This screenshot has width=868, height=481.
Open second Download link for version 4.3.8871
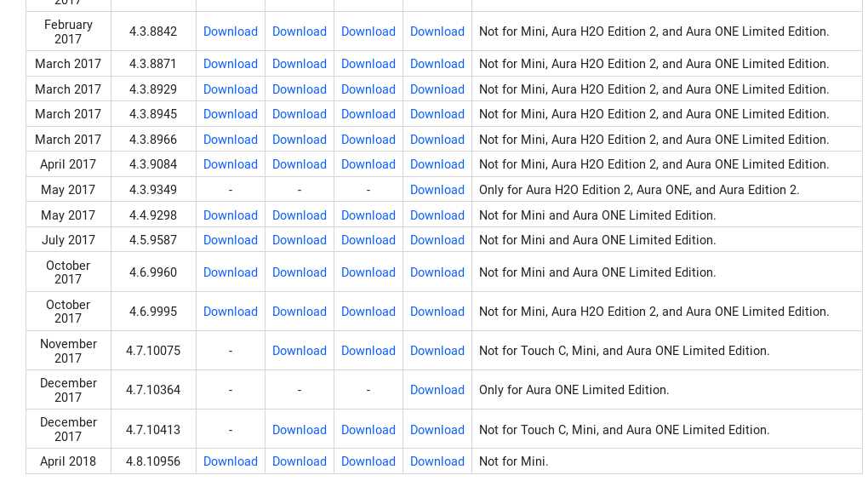(300, 64)
